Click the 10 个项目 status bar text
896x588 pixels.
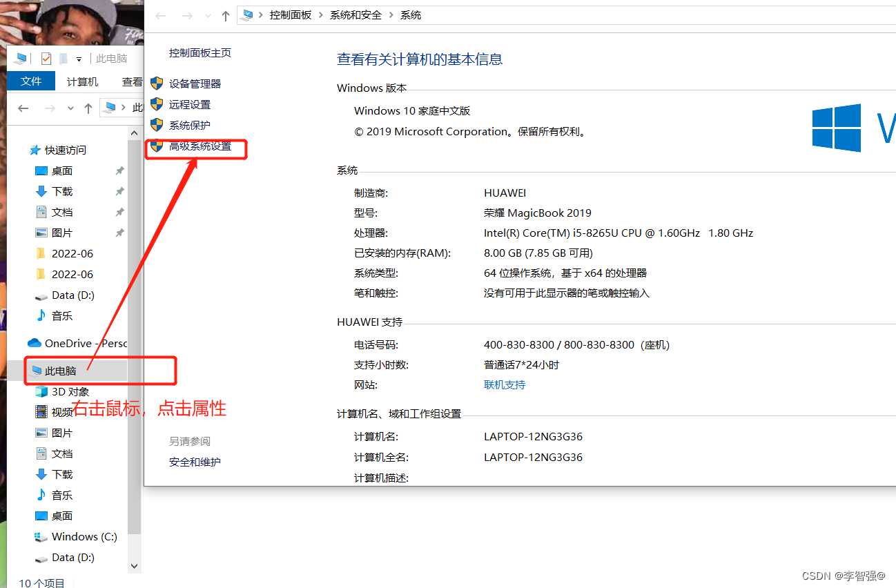[41, 583]
